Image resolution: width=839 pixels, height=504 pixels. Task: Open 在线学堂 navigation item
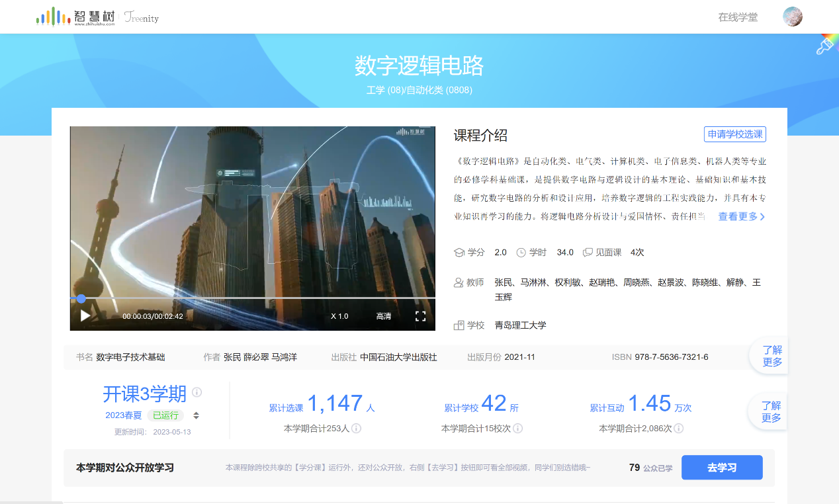(738, 17)
